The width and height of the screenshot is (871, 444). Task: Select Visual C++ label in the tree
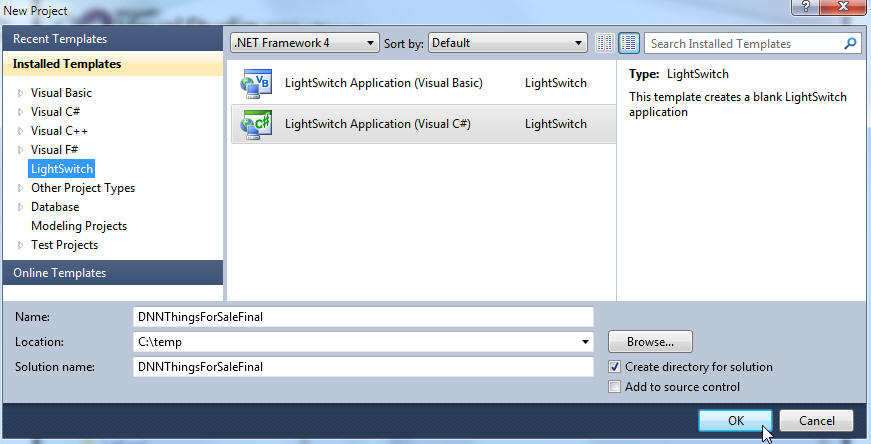coord(59,131)
